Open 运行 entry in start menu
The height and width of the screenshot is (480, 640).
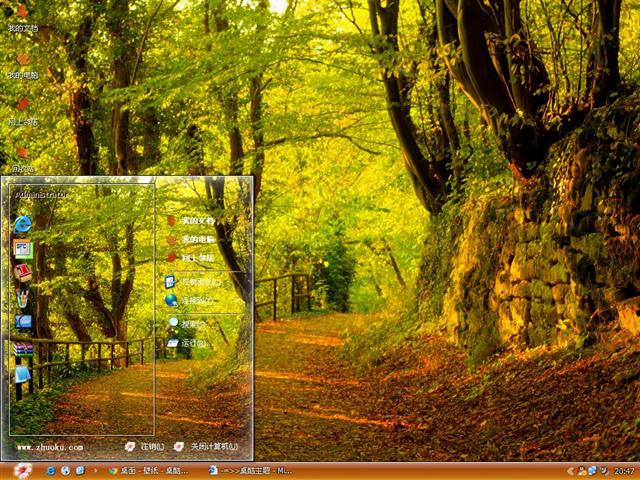(187, 343)
